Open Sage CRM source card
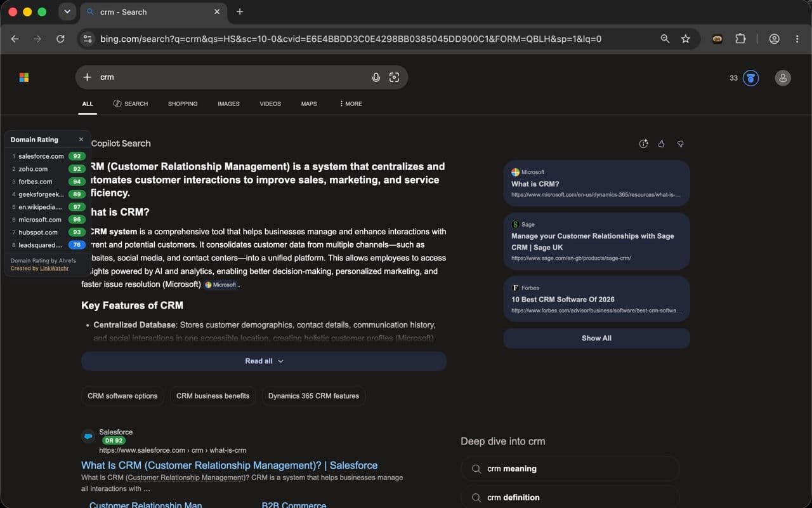 596,241
